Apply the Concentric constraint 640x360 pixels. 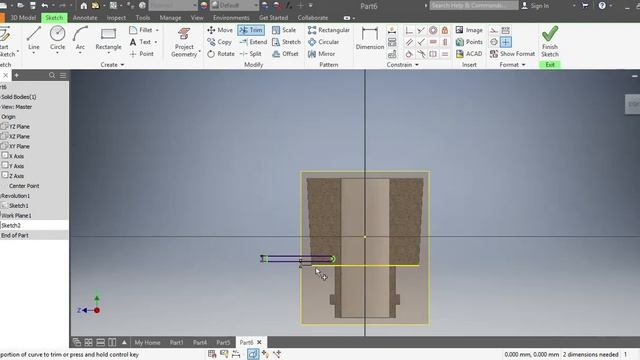433,30
